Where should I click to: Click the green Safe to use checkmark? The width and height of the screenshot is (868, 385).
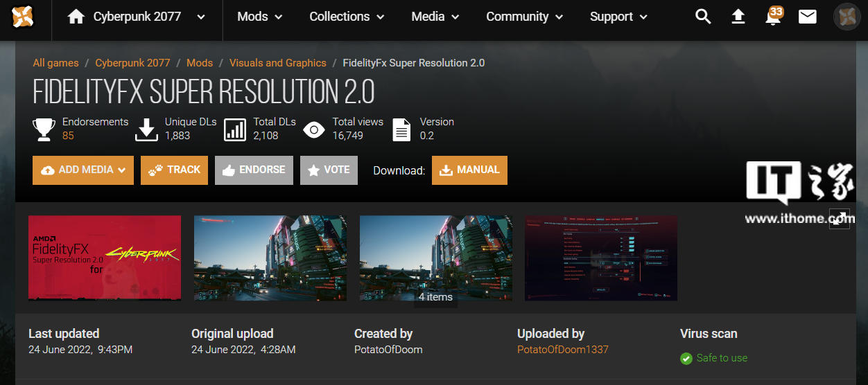click(x=686, y=359)
